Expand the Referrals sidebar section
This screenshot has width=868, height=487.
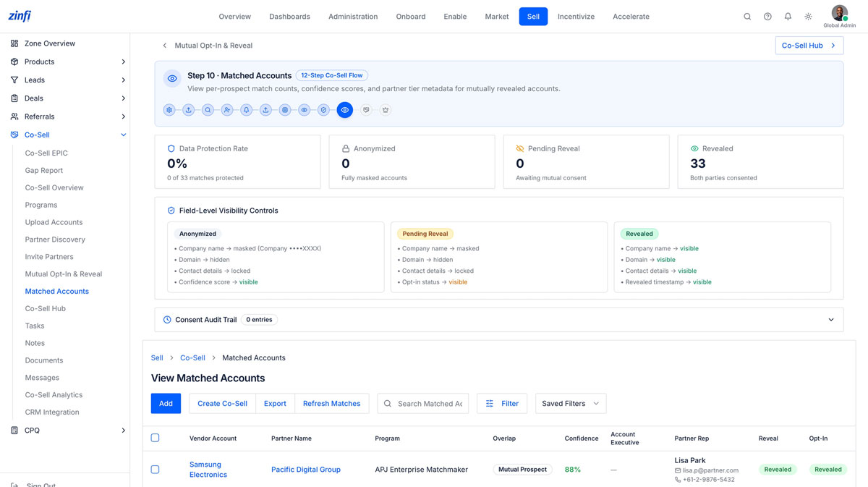tap(123, 117)
